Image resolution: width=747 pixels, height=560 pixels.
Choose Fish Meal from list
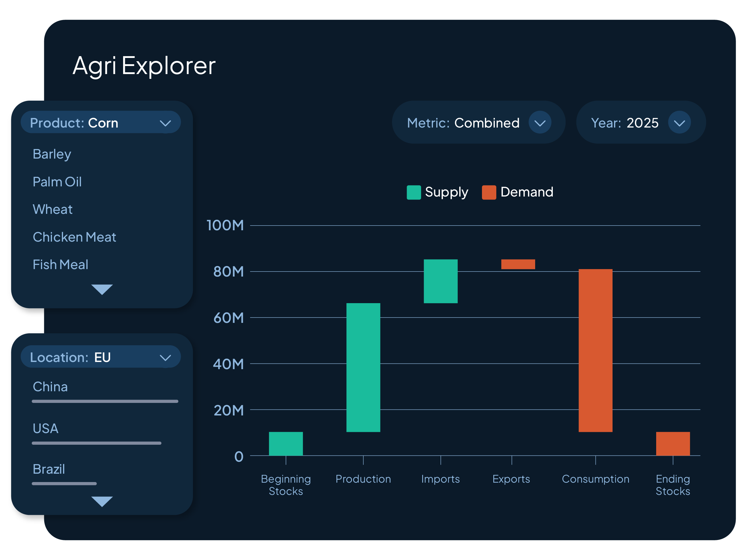pos(60,265)
